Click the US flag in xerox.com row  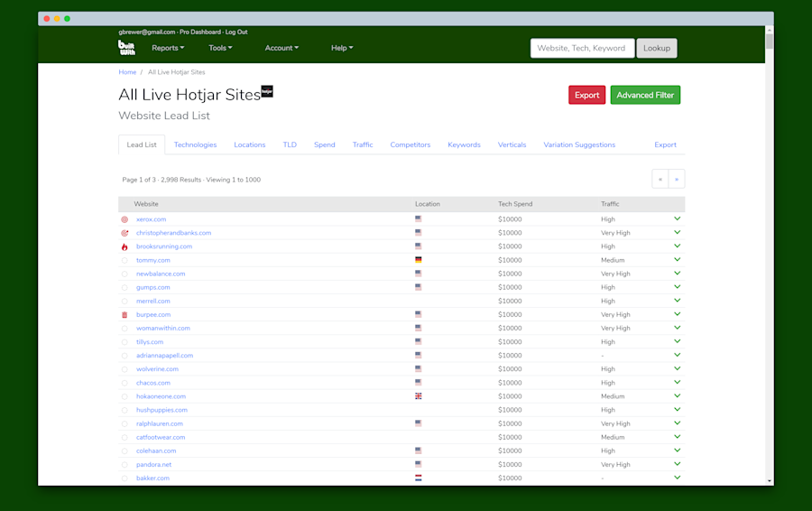pos(419,218)
